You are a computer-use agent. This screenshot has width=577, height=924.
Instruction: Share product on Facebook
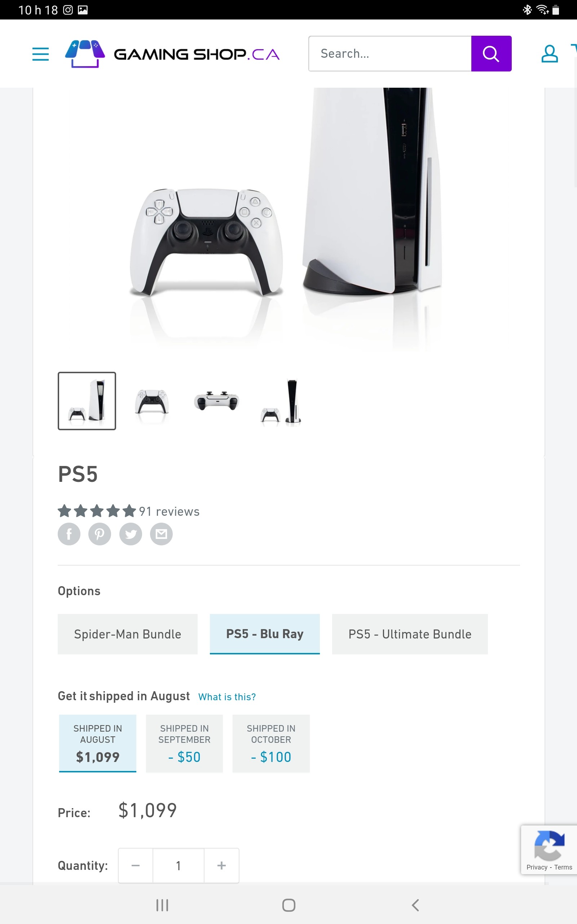tap(69, 534)
